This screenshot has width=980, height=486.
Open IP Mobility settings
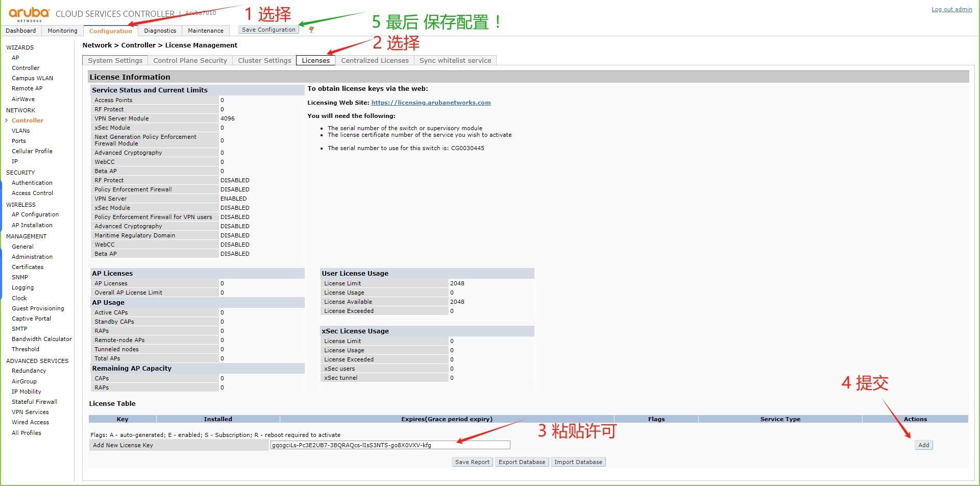[x=27, y=392]
